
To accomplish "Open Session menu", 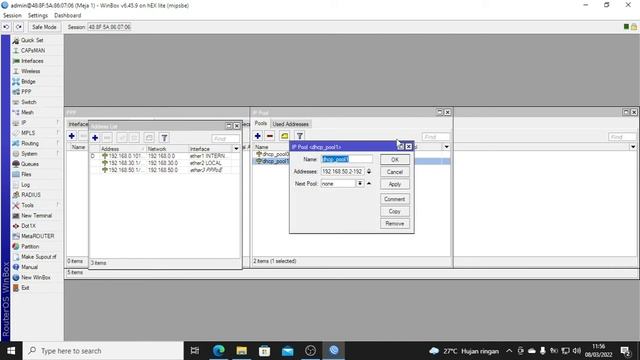I will point(12,16).
